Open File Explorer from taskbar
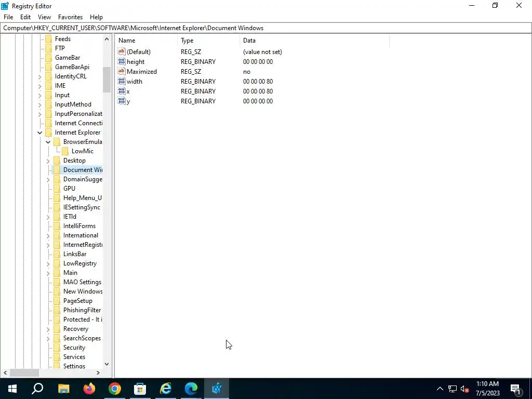 tap(63, 388)
